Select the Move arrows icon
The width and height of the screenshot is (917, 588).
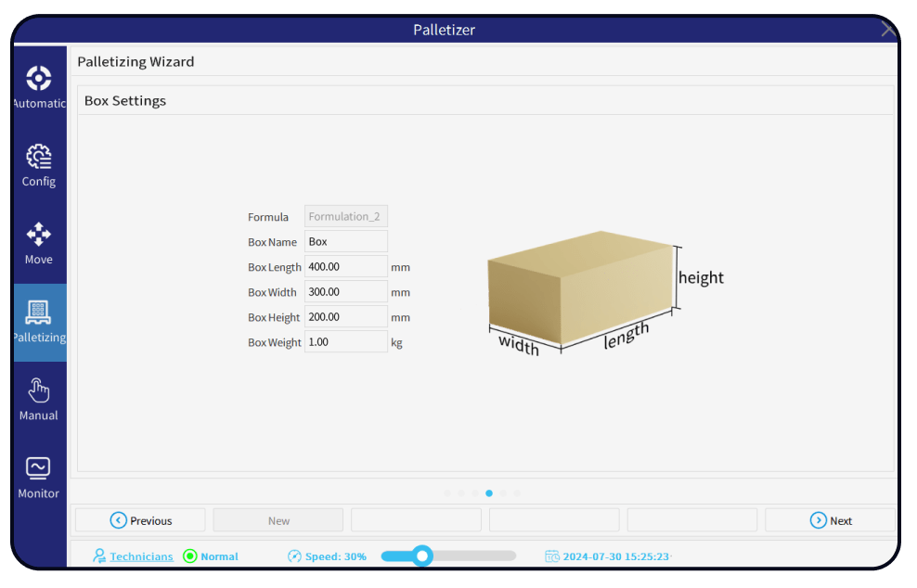[39, 234]
